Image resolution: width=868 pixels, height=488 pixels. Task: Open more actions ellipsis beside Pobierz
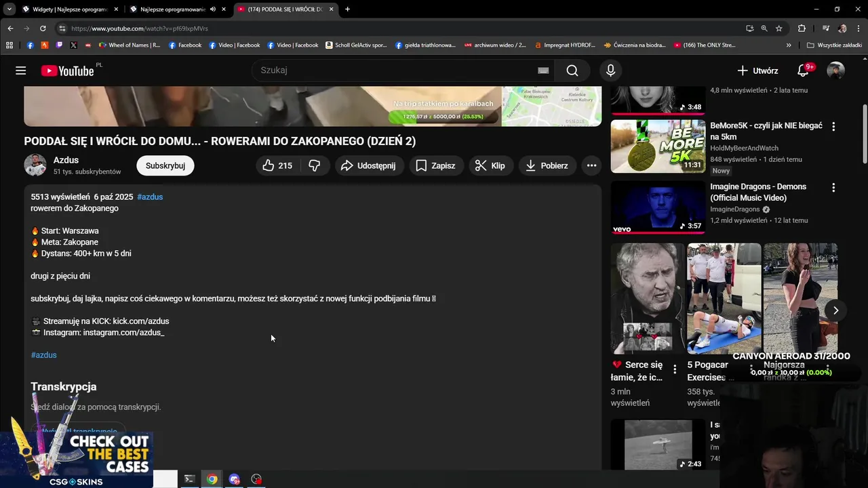click(591, 165)
